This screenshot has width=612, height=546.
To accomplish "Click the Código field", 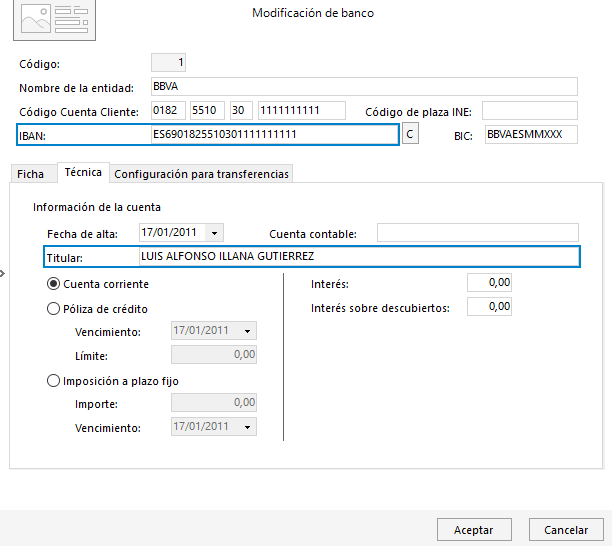I will tap(169, 62).
